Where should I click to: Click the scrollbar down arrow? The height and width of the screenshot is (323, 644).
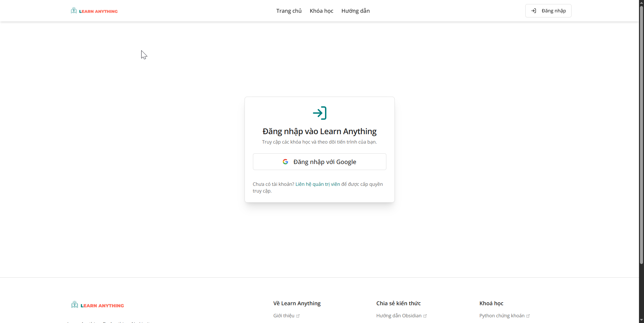[x=641, y=320]
